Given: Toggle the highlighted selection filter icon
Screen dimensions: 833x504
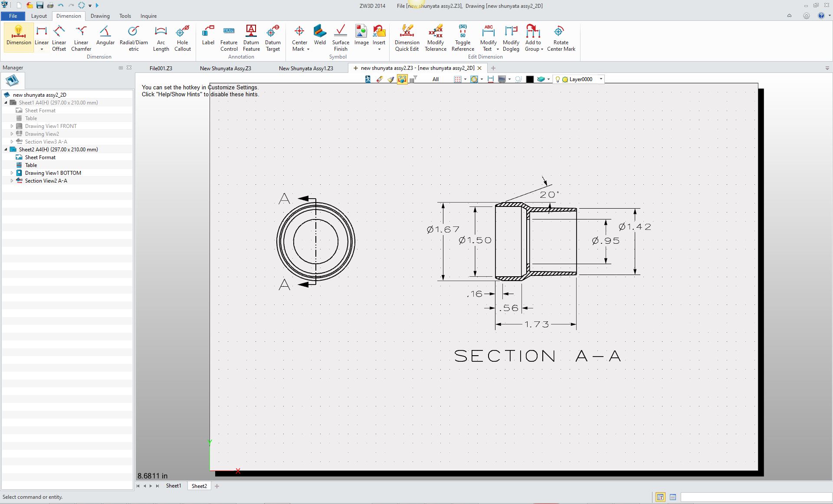Looking at the screenshot, I should [402, 79].
